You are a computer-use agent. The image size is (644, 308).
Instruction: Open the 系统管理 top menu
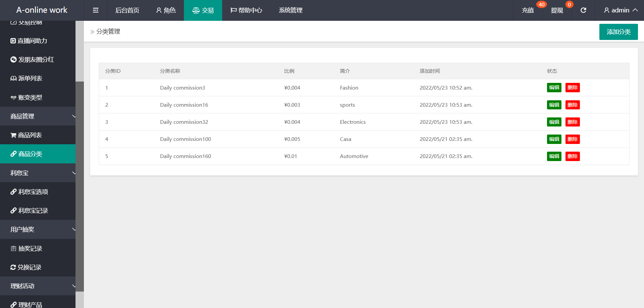point(291,10)
